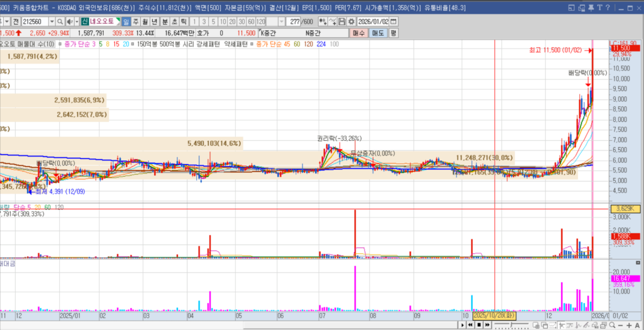
Task: Switch to weekly (주) chart period
Action: [x=136, y=21]
